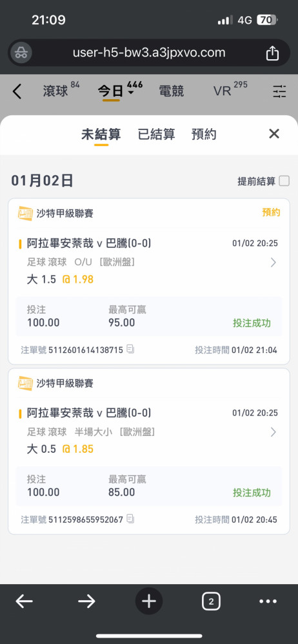Viewport: 298px width, 644px height.
Task: Open the 滾球 live betting tab
Action: 55,91
